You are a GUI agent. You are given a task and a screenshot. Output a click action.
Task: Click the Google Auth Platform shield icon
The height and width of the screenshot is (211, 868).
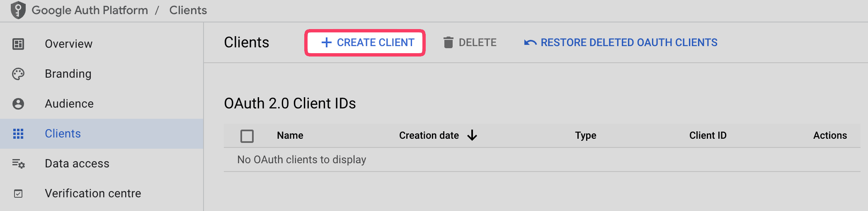click(x=18, y=10)
